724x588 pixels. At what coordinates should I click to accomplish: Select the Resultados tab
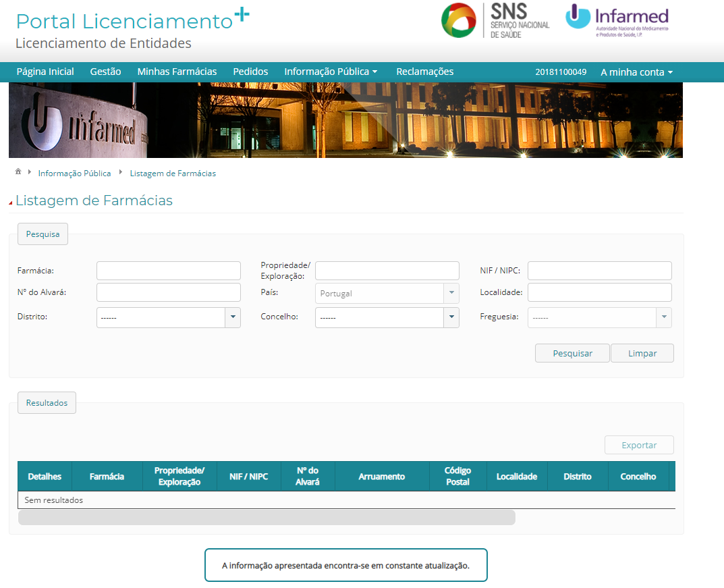pos(47,402)
